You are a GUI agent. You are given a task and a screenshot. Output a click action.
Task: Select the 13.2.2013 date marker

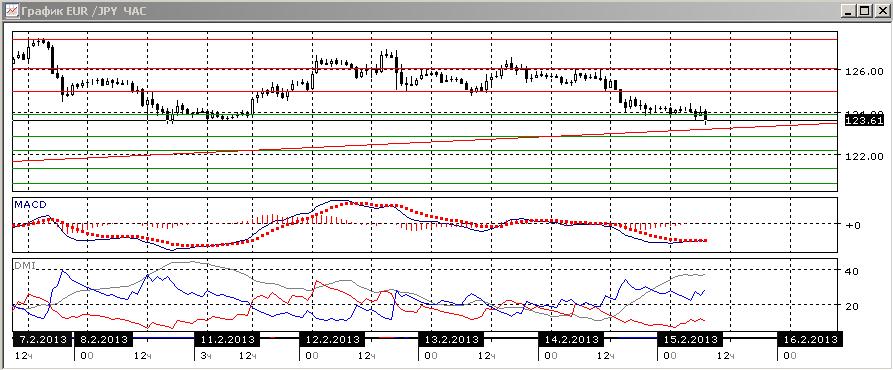pos(450,340)
